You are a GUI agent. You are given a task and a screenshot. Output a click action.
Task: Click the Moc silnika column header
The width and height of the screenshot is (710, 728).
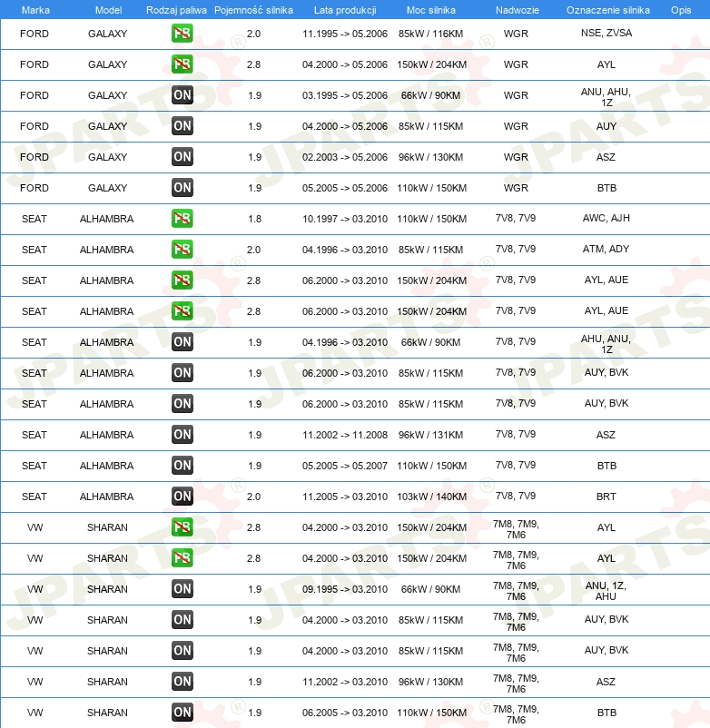pyautogui.click(x=431, y=10)
